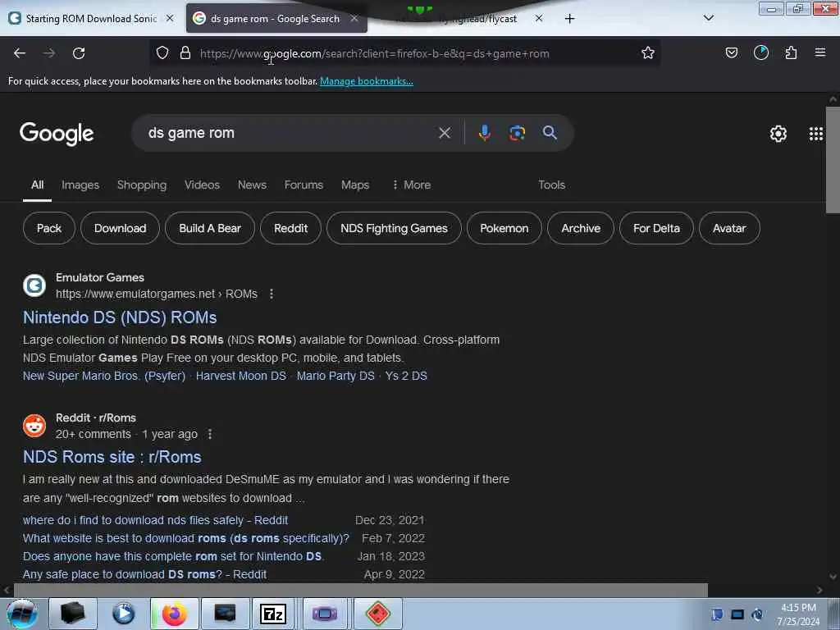840x630 pixels.
Task: Click the Reddit result favicon
Action: 34,426
